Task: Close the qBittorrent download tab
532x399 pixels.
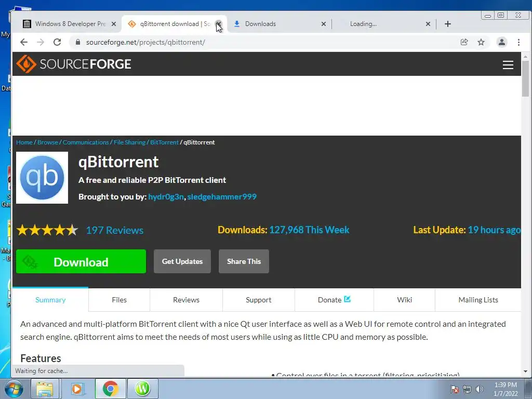Action: (219, 24)
